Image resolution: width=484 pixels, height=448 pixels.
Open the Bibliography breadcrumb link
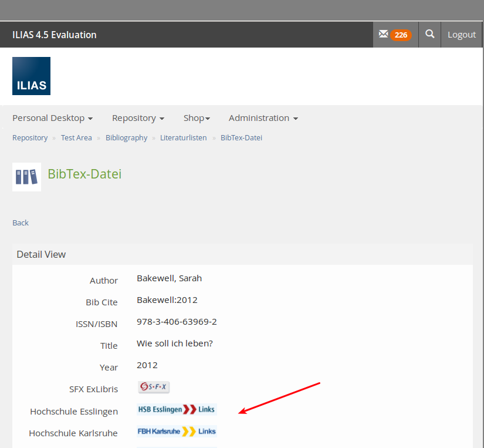click(126, 138)
